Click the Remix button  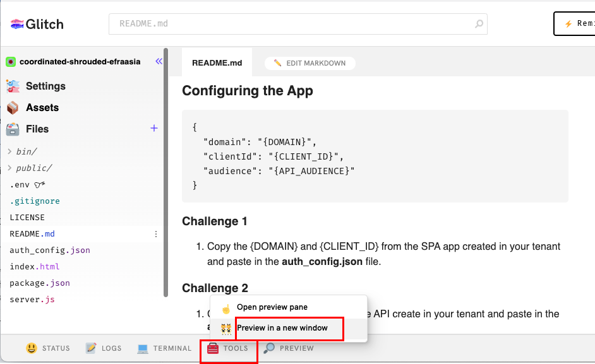[x=574, y=24]
